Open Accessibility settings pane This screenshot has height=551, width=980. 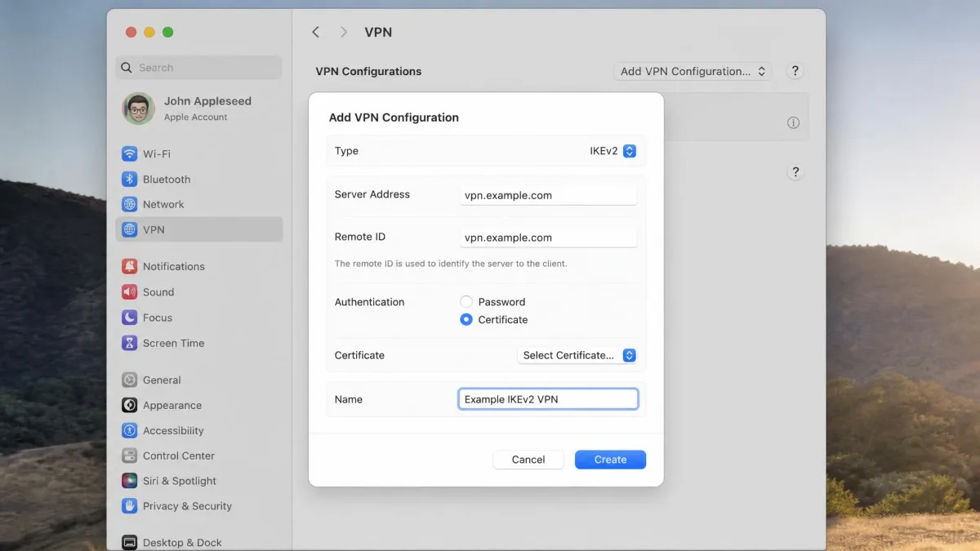199,430
